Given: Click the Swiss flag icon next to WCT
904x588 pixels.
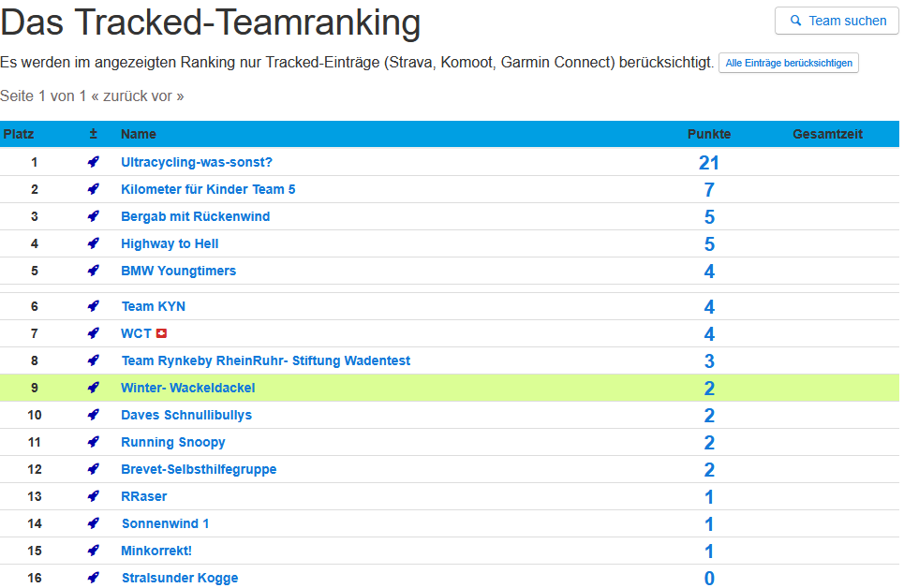Looking at the screenshot, I should click(161, 333).
